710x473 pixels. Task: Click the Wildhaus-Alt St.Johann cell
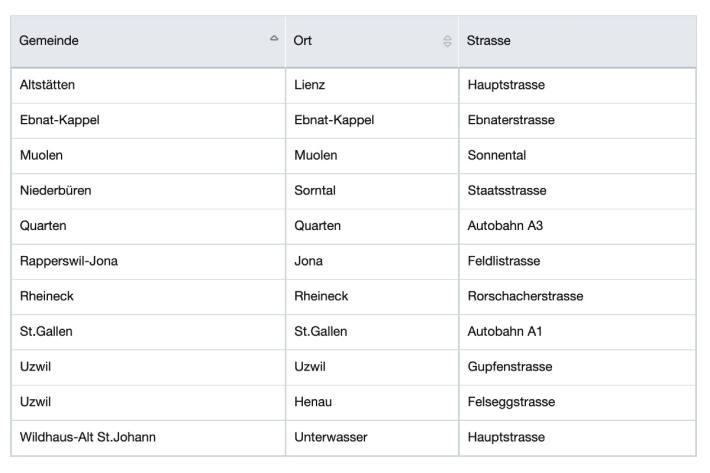pos(148,438)
